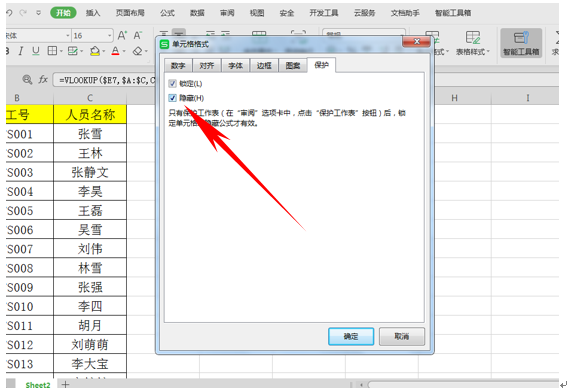Click the 智能工具箱 toolbox ribbon button
The width and height of the screenshot is (569, 388).
tap(521, 44)
